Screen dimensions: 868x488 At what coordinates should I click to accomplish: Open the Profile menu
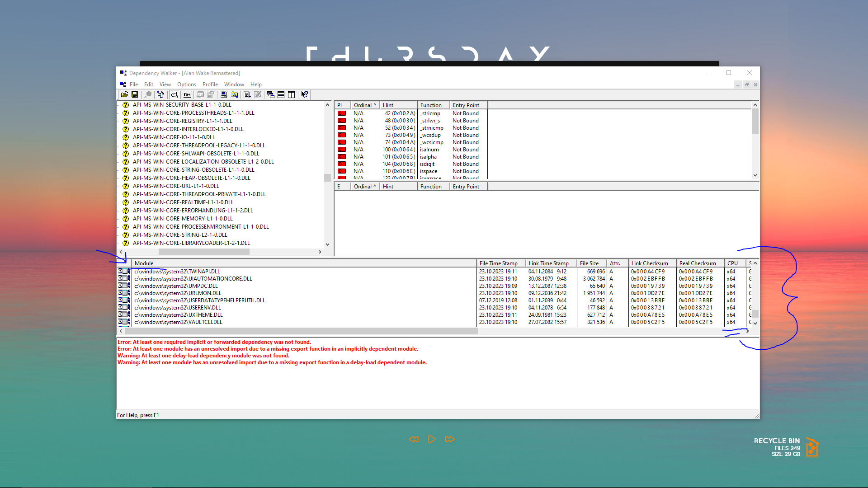pos(210,84)
